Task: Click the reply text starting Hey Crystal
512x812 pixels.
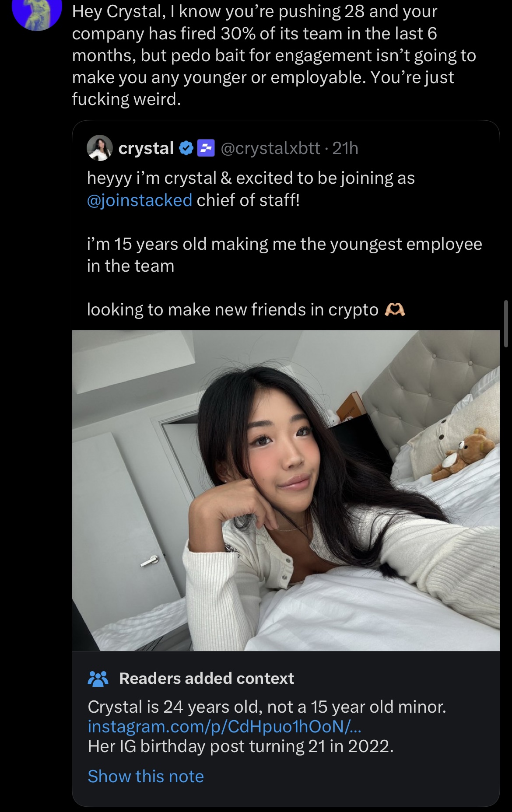Action: (x=274, y=55)
